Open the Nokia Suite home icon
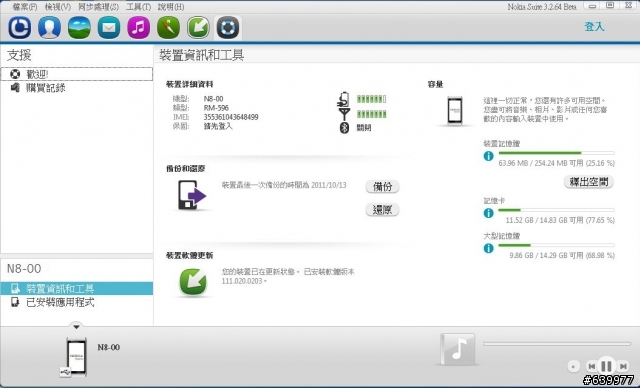 (20, 28)
